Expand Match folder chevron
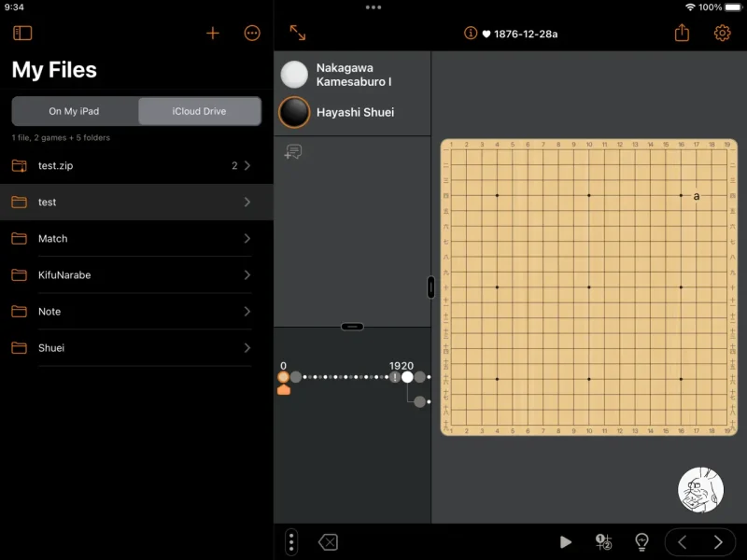This screenshot has height=560, width=747. pyautogui.click(x=247, y=239)
